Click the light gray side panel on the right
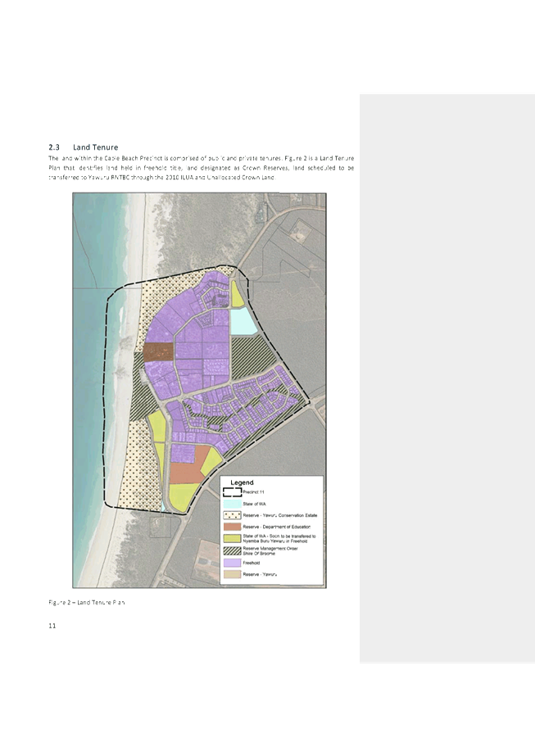 tap(447, 377)
